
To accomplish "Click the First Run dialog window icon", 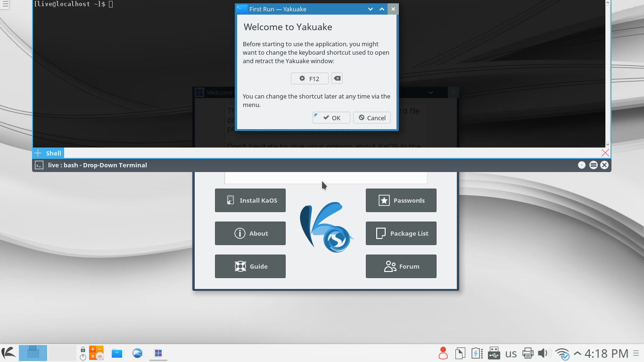I will pos(242,9).
